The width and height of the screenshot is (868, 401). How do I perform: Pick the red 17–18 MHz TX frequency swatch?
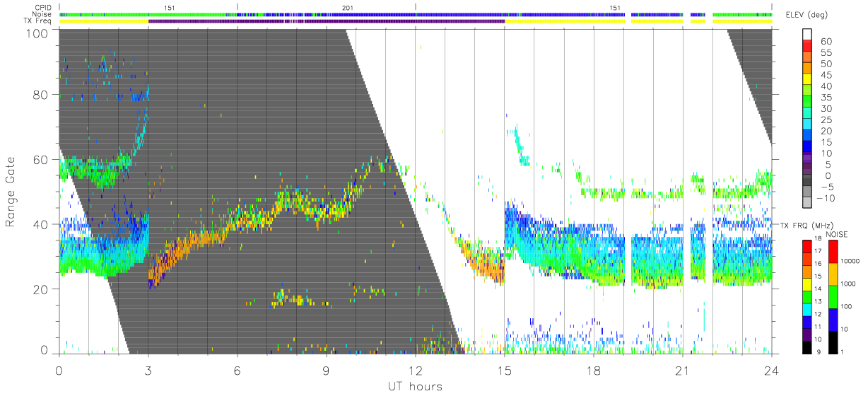pyautogui.click(x=809, y=247)
